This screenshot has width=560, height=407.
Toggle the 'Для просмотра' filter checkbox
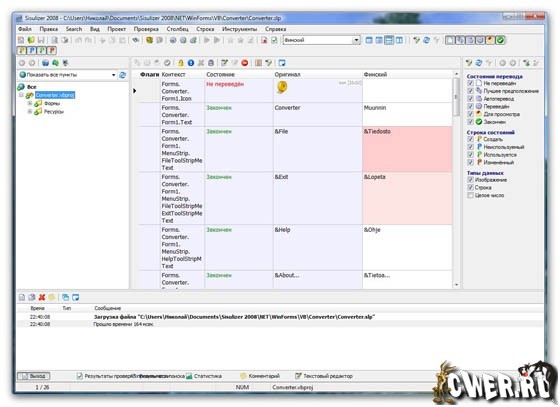470,114
